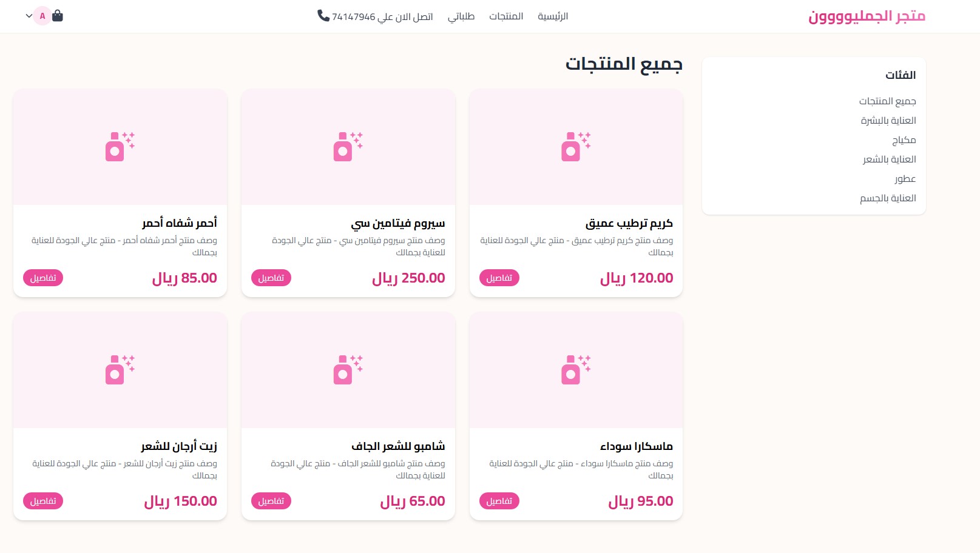Click the store logo متجر الجمليووووون

(867, 16)
